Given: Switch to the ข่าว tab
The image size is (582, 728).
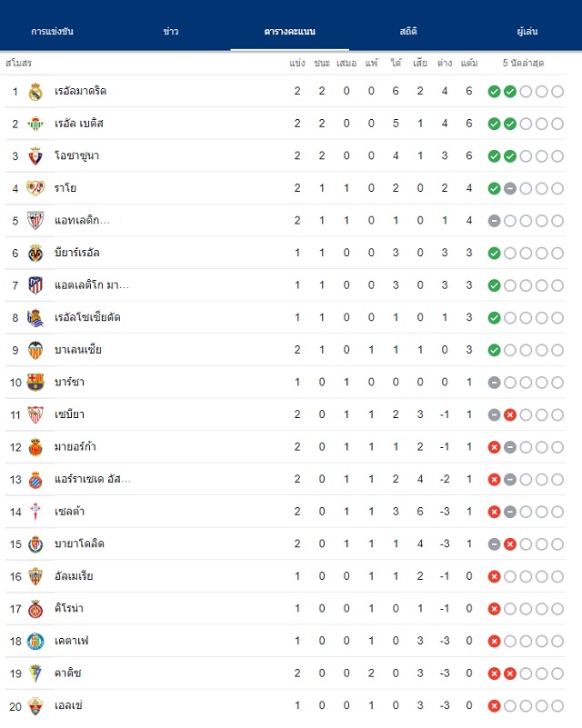Looking at the screenshot, I should pyautogui.click(x=171, y=31).
